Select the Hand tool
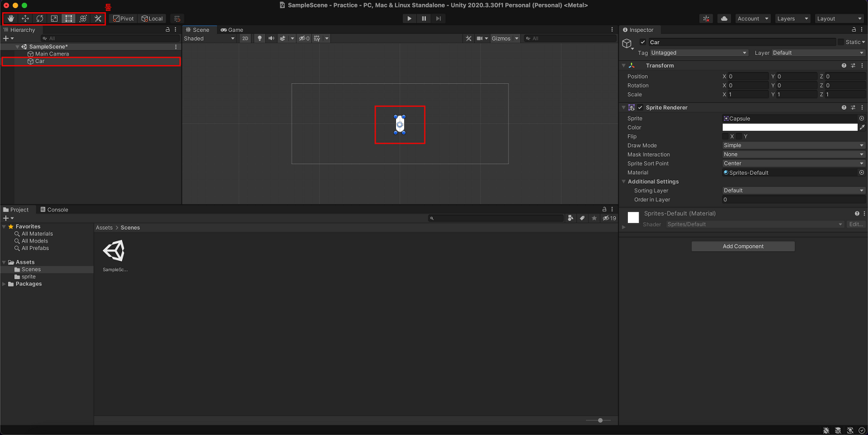Viewport: 868px width, 435px height. (x=11, y=18)
